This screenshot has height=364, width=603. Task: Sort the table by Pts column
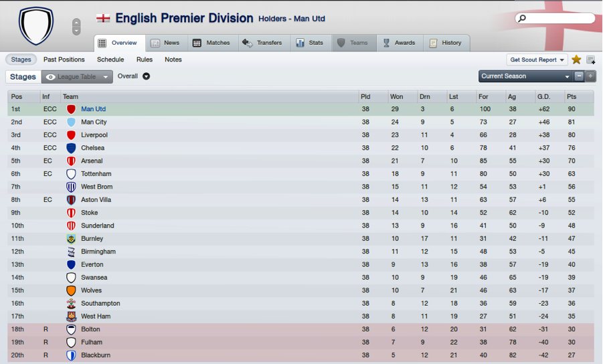point(571,96)
